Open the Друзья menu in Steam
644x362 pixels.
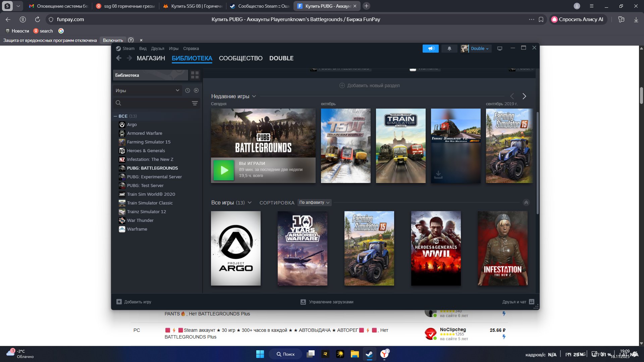pyautogui.click(x=157, y=49)
